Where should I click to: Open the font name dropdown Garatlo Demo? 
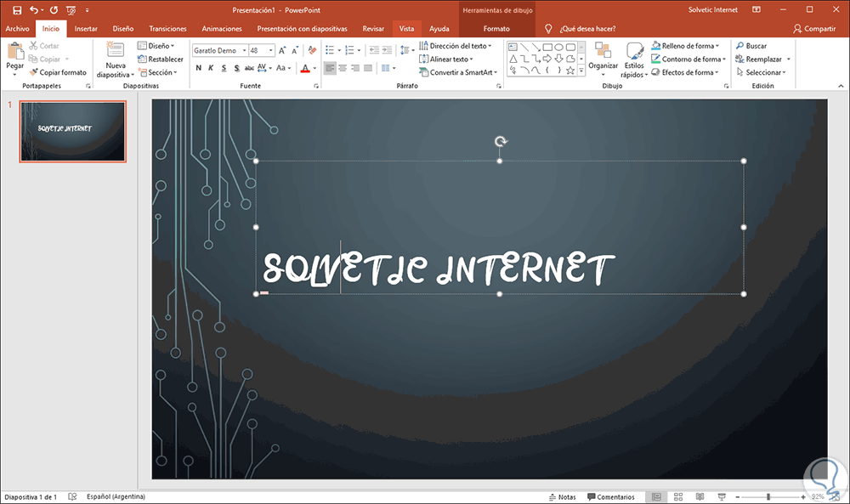click(244, 50)
